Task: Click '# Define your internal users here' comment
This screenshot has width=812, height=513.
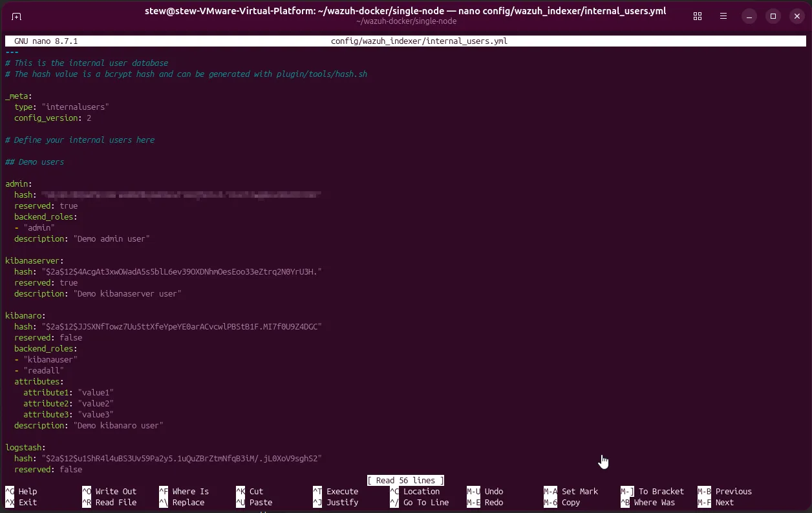Action: pos(80,140)
